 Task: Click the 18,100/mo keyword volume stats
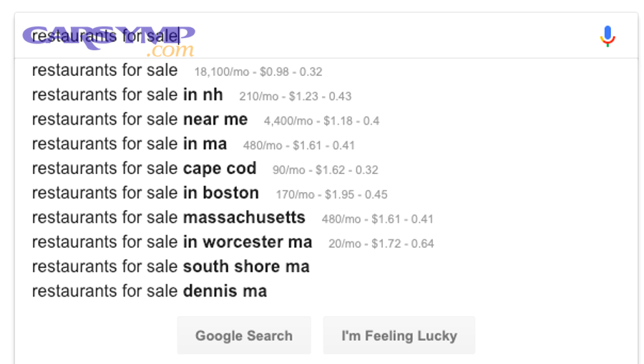tap(258, 72)
